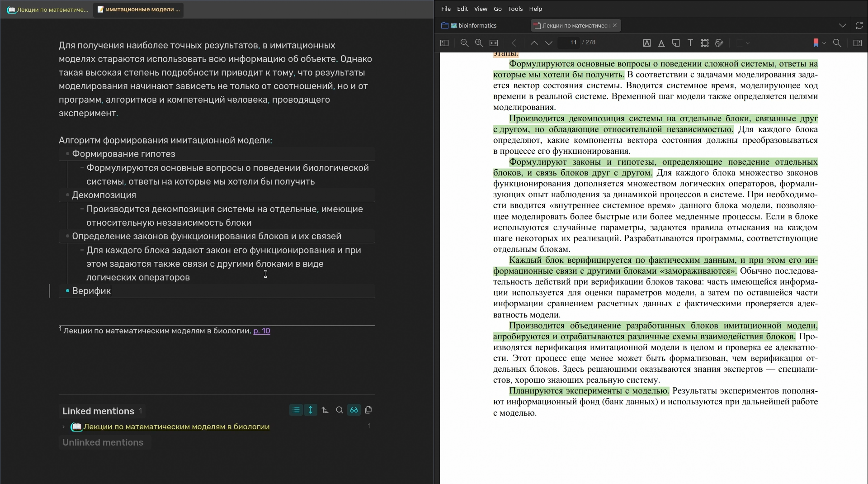Viewport: 868px width, 484px height.
Task: Fit PDF page to width
Action: pyautogui.click(x=494, y=43)
